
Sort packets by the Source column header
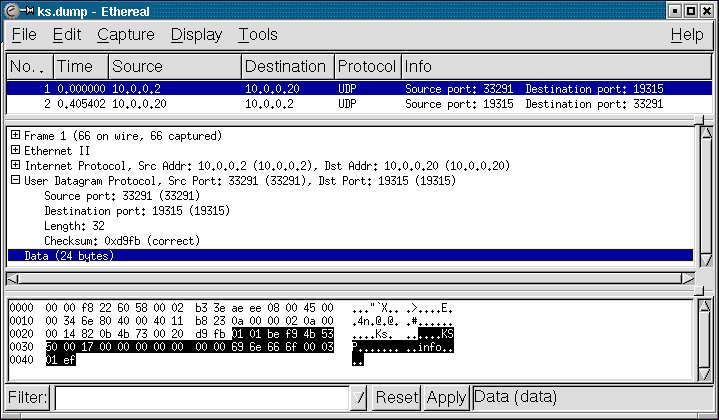tap(175, 67)
